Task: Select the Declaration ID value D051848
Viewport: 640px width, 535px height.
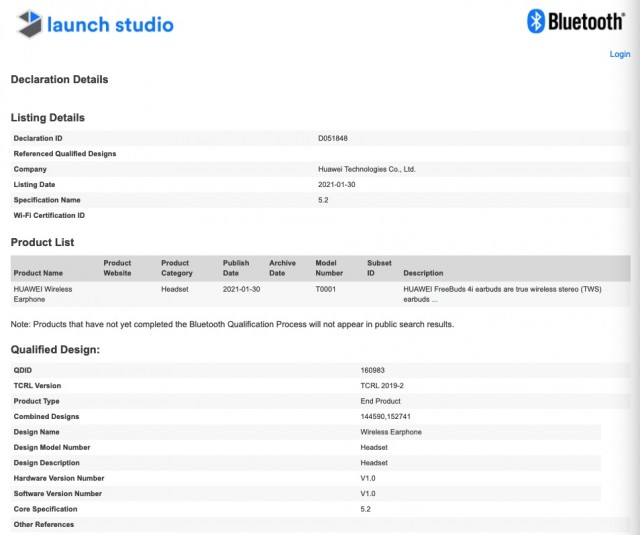Action: click(x=333, y=138)
